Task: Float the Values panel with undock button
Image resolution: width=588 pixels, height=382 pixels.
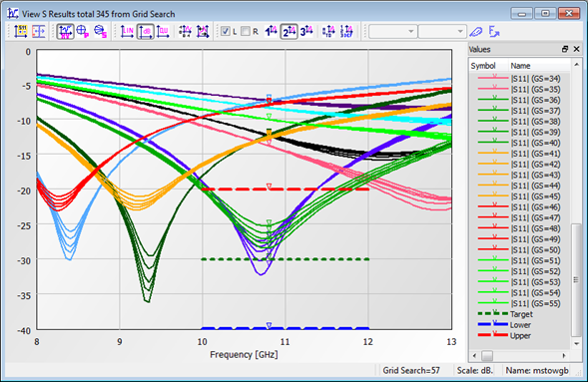Action: tap(565, 49)
